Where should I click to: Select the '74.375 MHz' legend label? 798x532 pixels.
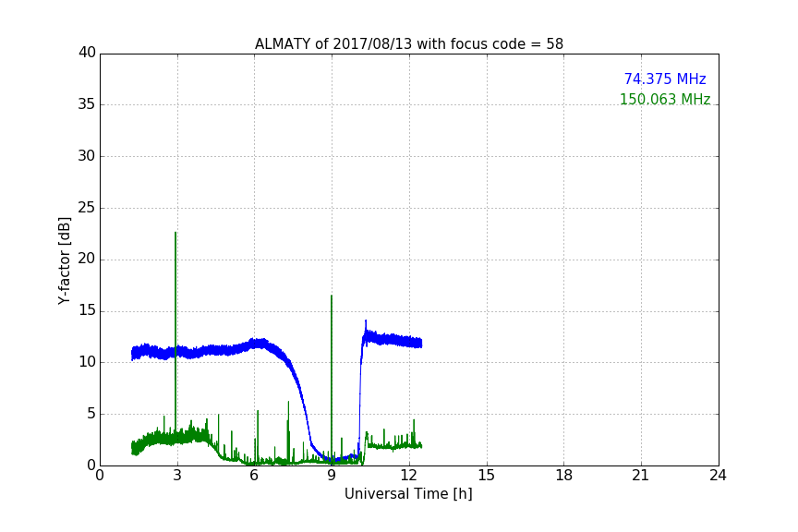point(665,79)
